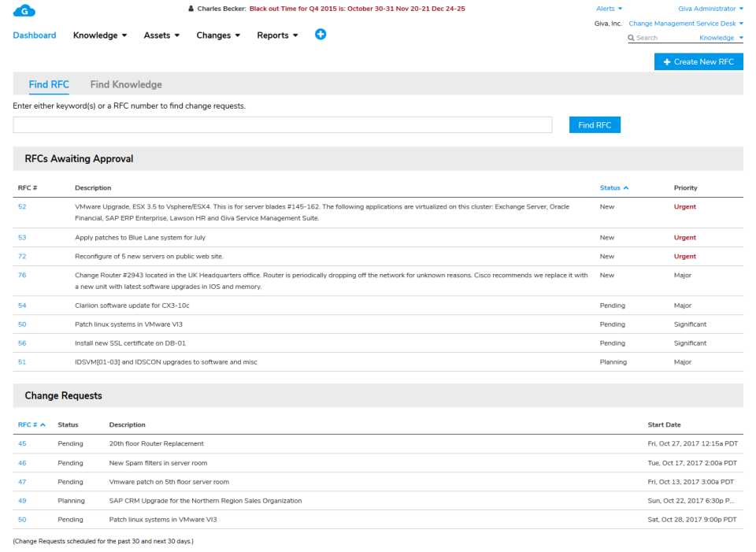
Task: Click the Find RFC button
Action: click(595, 124)
